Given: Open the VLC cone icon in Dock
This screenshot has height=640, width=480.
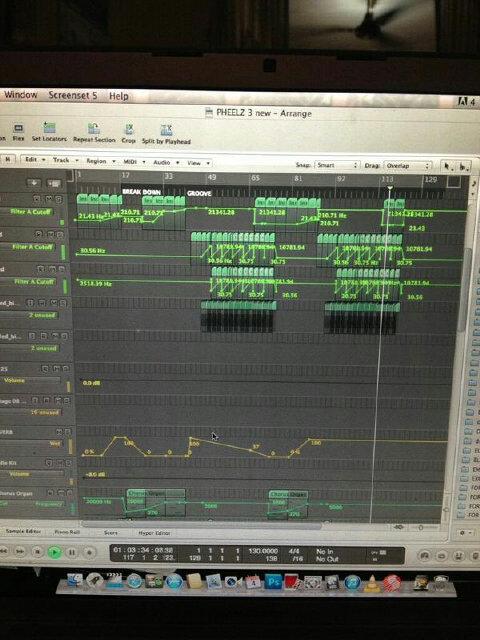Looking at the screenshot, I should point(371,583).
